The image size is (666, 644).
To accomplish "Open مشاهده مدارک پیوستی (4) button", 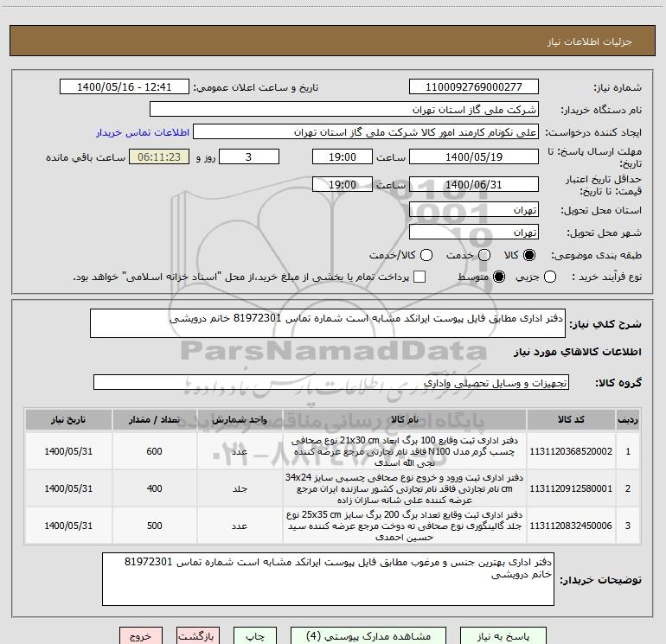I will click(368, 636).
